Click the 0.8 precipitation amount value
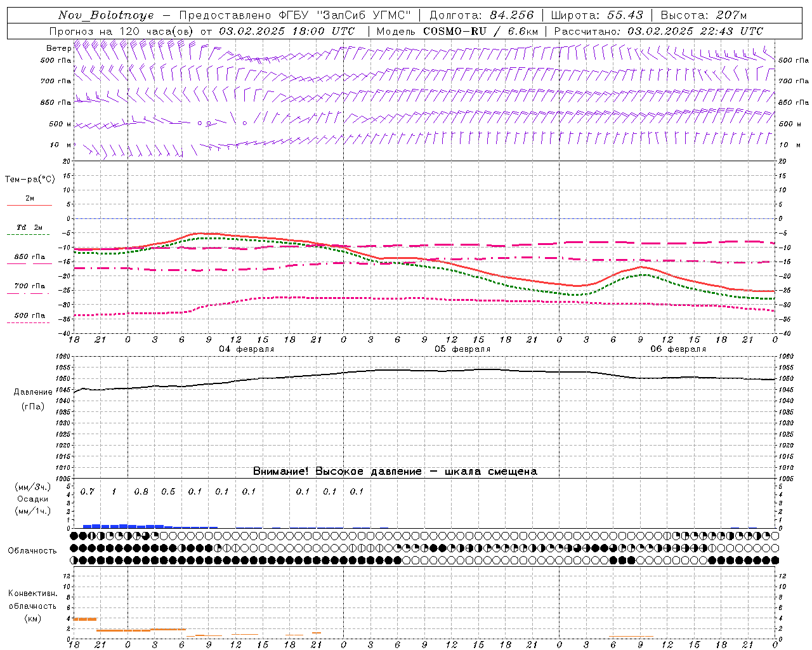Screen dimensions: 812x650 [x=141, y=492]
